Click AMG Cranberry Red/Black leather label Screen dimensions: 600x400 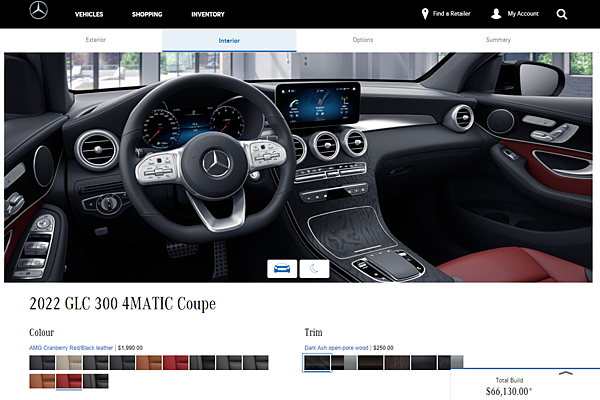point(71,348)
